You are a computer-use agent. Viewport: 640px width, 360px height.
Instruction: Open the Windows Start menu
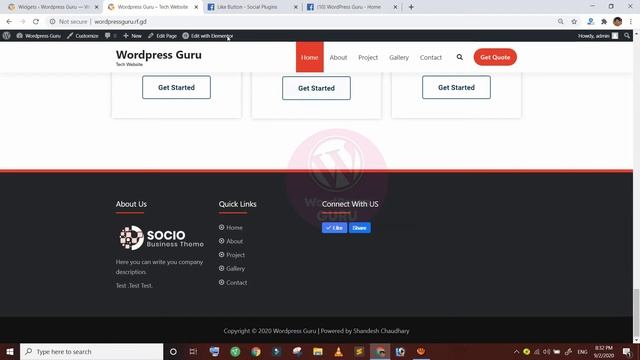pyautogui.click(x=10, y=351)
